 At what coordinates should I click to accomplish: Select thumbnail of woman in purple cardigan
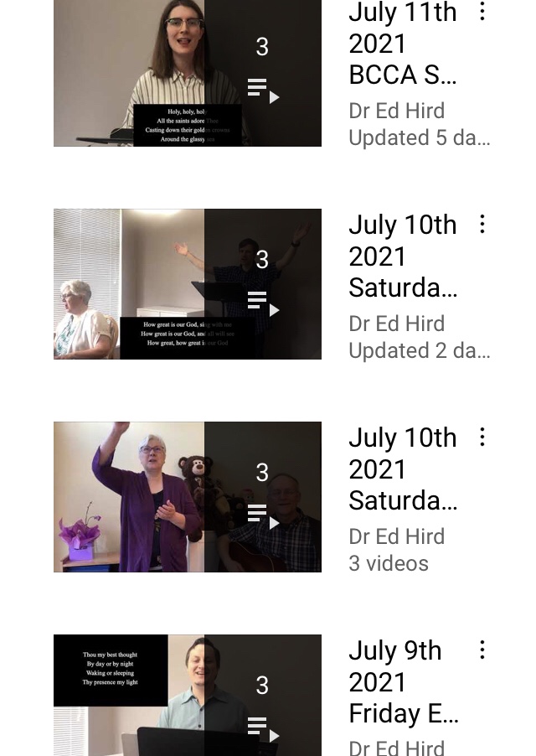click(188, 497)
